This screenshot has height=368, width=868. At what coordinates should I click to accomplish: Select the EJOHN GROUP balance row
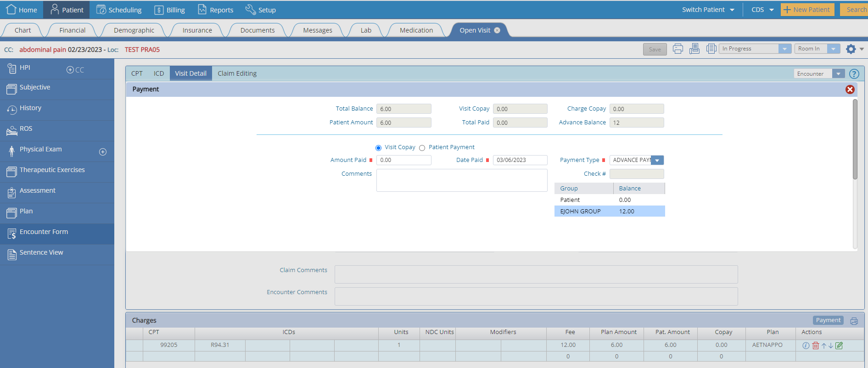(610, 211)
